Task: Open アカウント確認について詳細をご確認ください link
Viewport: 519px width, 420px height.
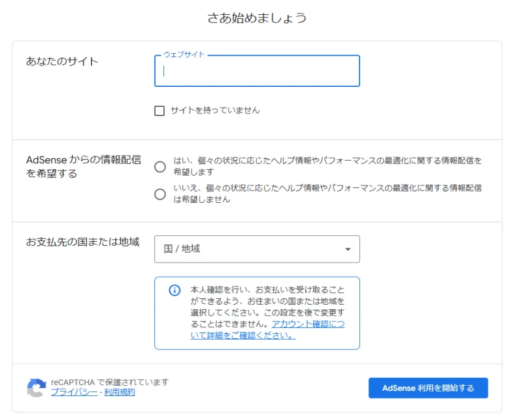Action: click(267, 330)
